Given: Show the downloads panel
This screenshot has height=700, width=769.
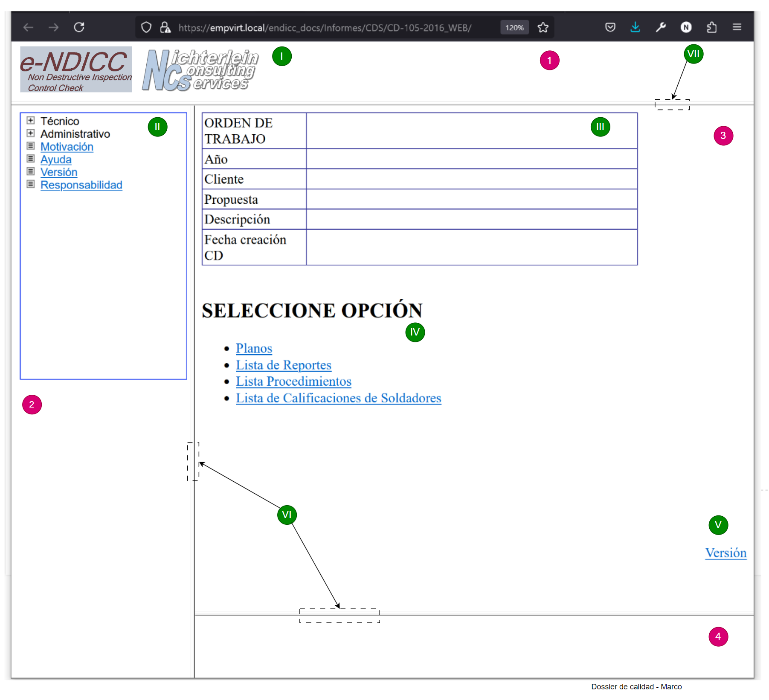Looking at the screenshot, I should click(x=635, y=28).
